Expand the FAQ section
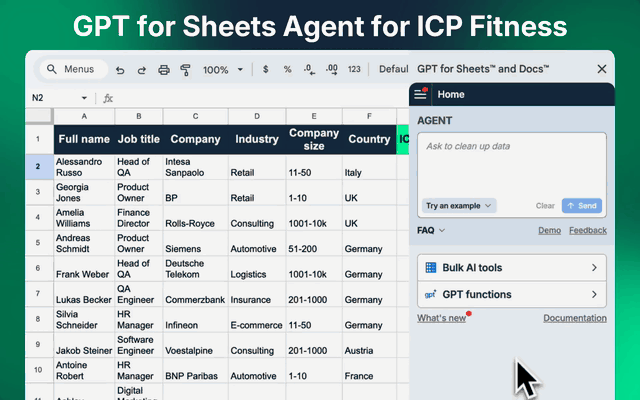Viewport: 640px width, 400px height. tap(431, 230)
